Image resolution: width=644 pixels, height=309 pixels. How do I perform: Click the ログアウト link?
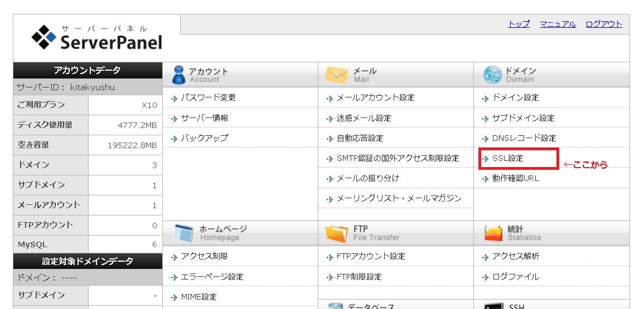point(604,24)
